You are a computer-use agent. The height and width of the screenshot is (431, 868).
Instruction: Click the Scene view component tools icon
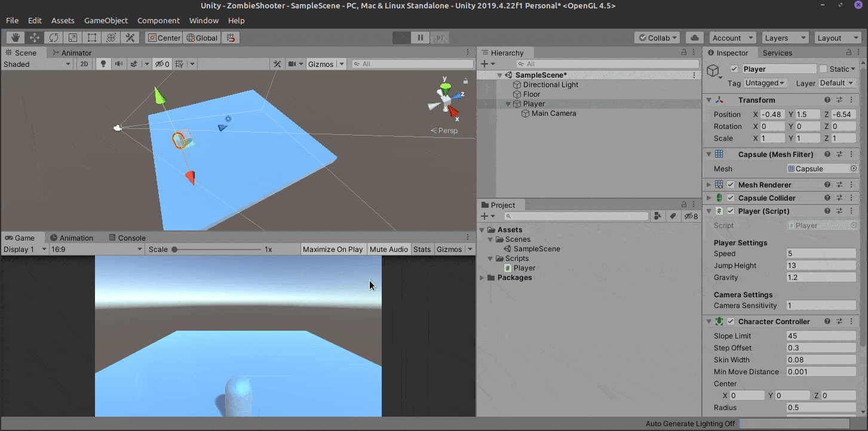click(277, 64)
